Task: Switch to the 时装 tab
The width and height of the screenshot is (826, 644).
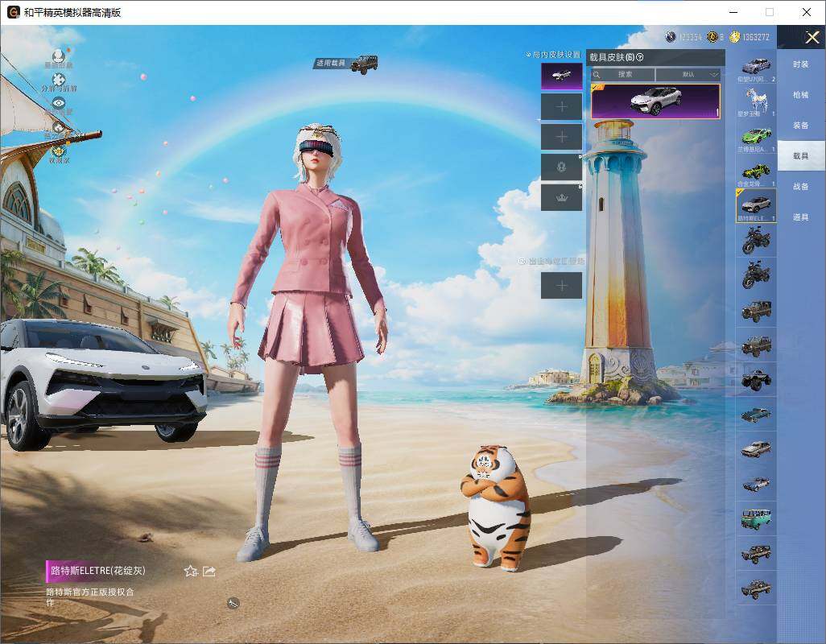Action: point(801,64)
